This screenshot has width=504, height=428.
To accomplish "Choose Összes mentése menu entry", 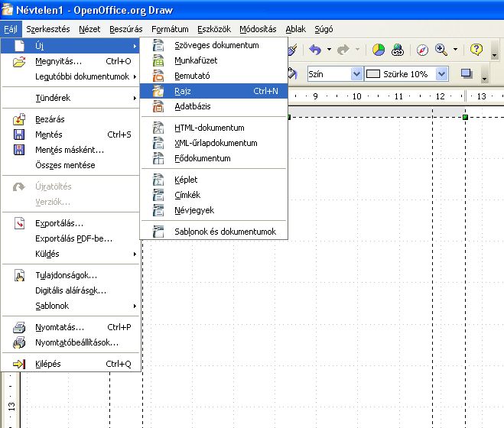I will (70, 165).
